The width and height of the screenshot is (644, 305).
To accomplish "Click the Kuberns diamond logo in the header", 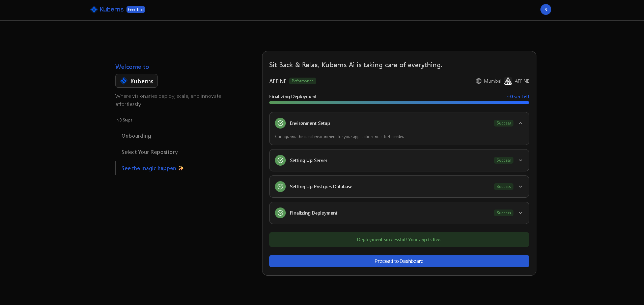I will coord(93,9).
